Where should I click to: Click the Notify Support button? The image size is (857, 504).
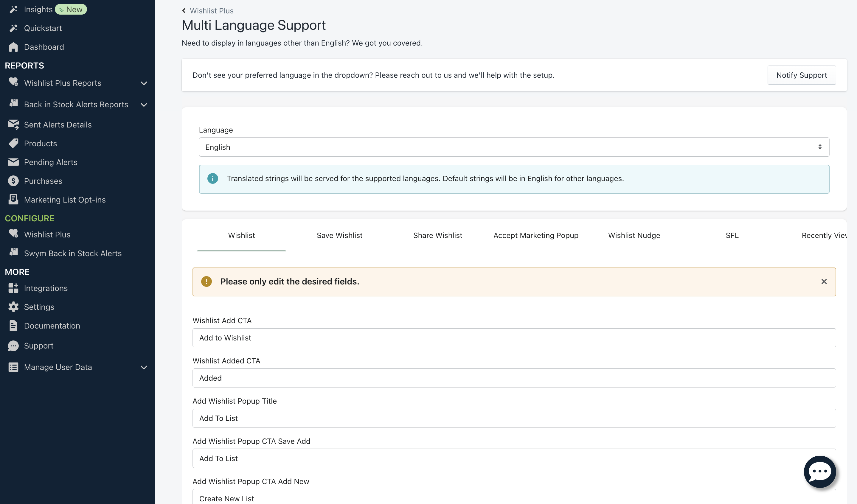click(x=801, y=75)
